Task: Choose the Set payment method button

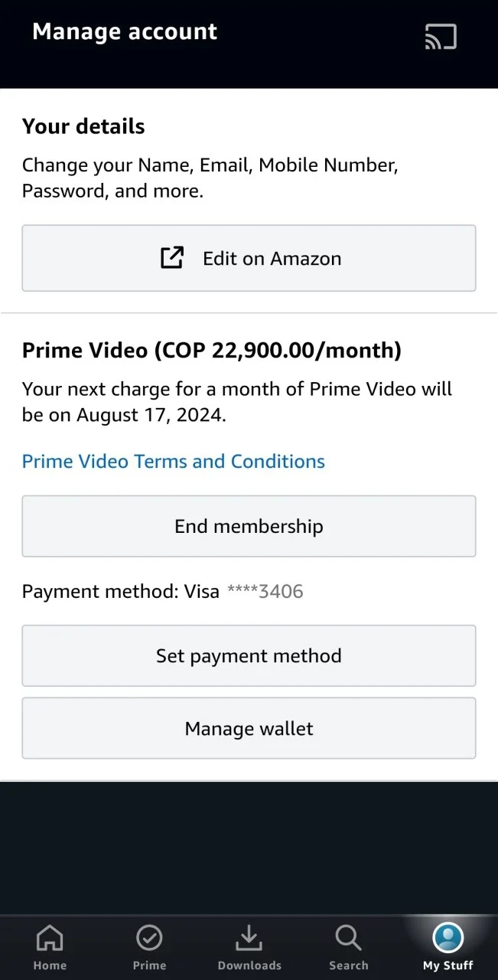Action: point(249,655)
